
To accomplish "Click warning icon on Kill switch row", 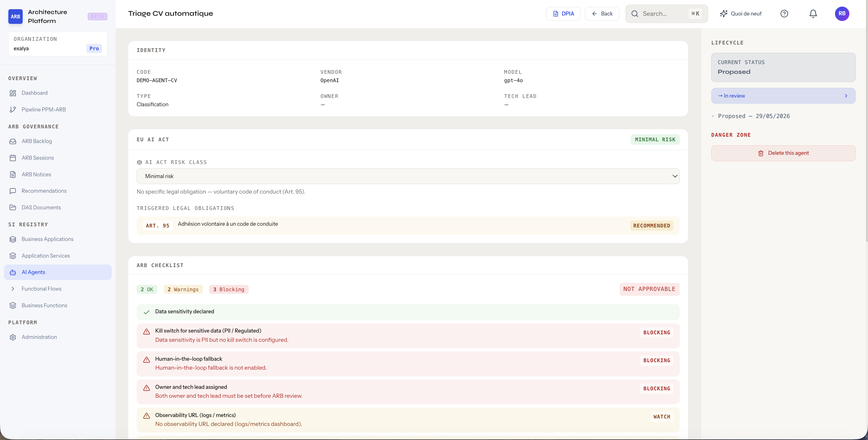I will click(x=147, y=332).
